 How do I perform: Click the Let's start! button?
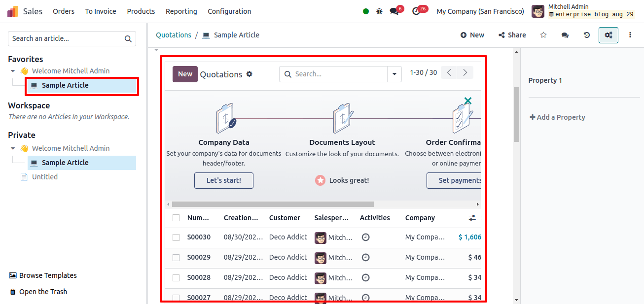[x=224, y=180]
